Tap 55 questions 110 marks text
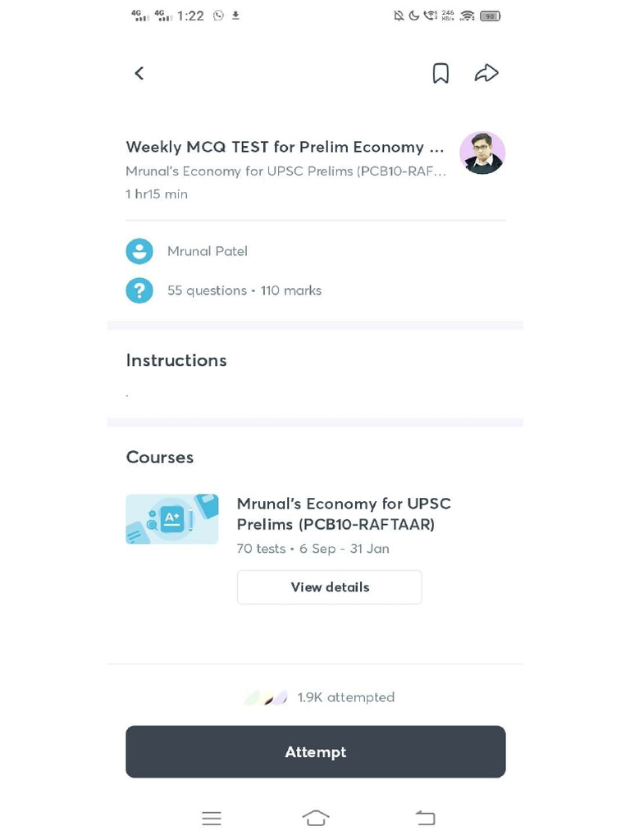The image size is (630, 840). point(244,290)
